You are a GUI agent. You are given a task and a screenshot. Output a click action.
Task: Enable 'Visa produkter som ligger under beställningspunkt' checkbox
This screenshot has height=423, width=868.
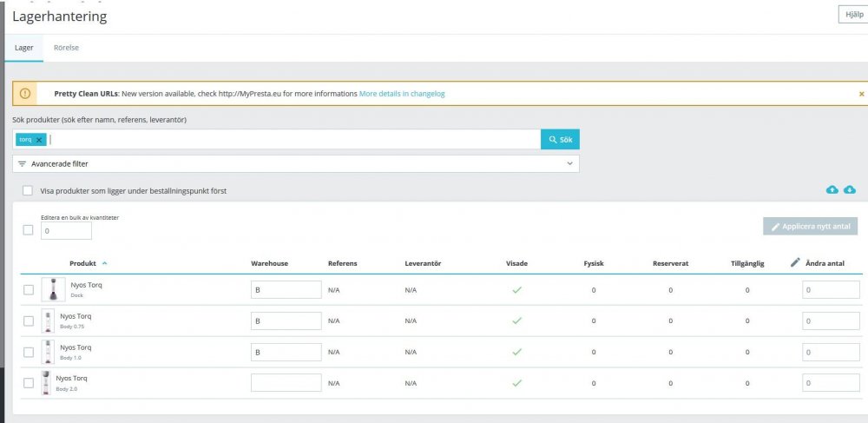(x=28, y=190)
